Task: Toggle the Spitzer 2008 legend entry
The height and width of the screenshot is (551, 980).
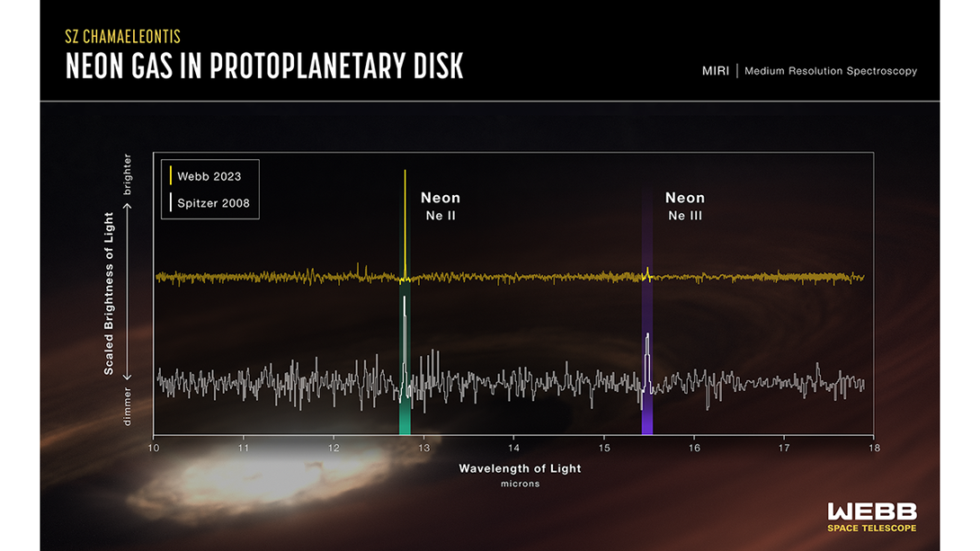Action: coord(211,203)
